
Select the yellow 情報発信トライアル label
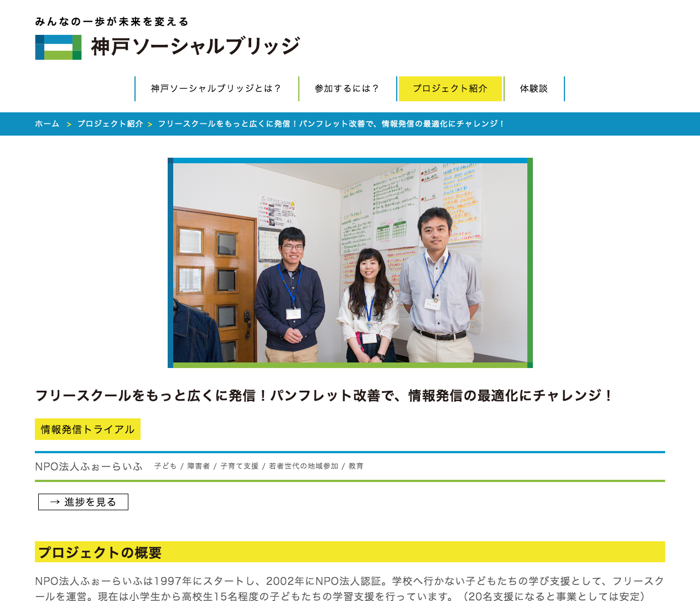click(87, 429)
